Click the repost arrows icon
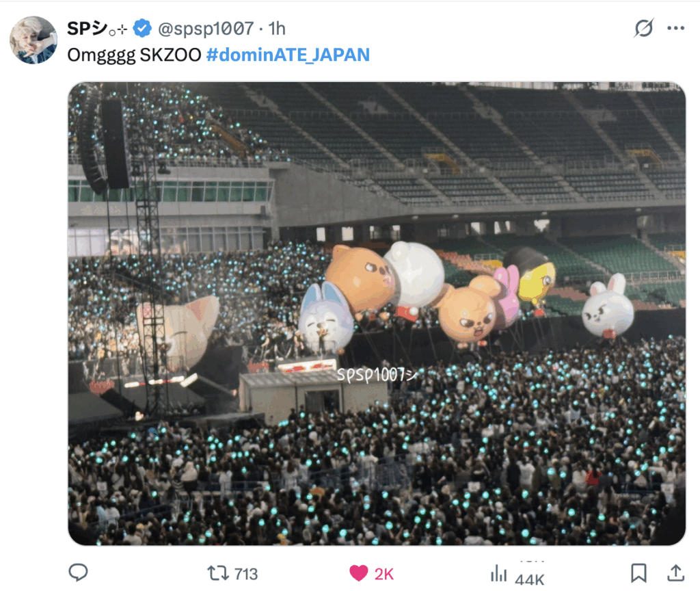 point(218,573)
